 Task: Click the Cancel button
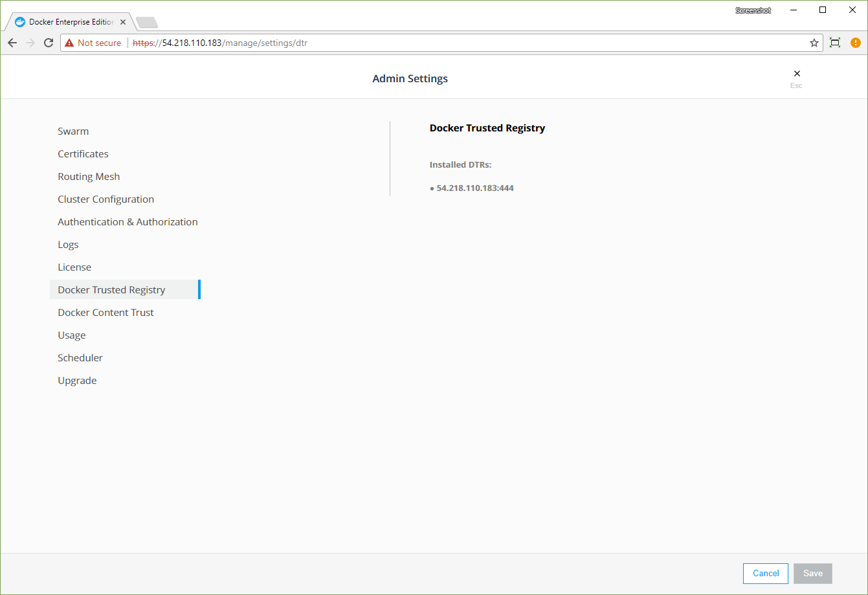coord(766,574)
